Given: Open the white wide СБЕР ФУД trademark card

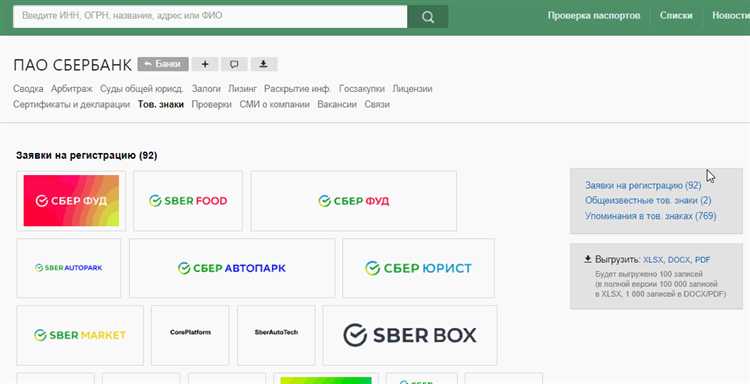Looking at the screenshot, I should [353, 201].
